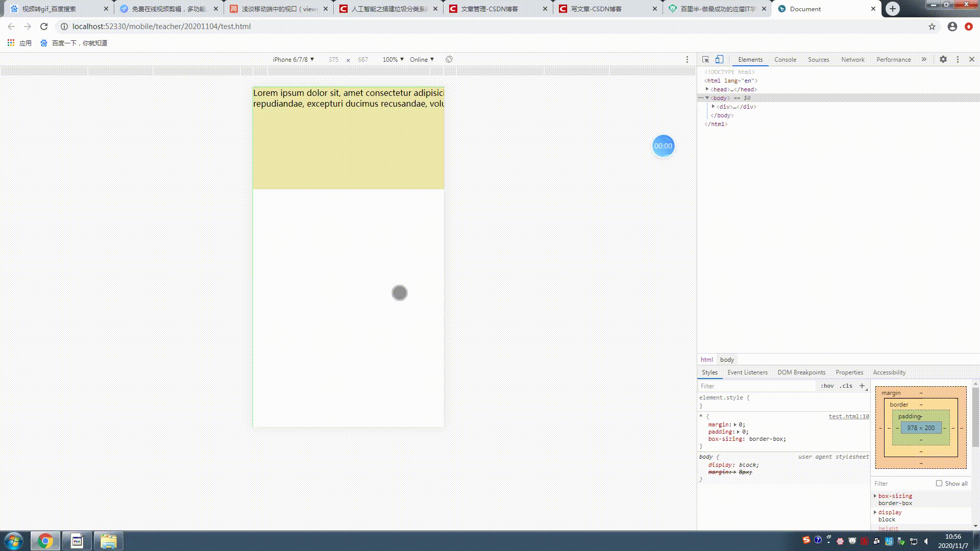The image size is (980, 551).
Task: Expand the div element in the DOM tree
Action: (713, 107)
